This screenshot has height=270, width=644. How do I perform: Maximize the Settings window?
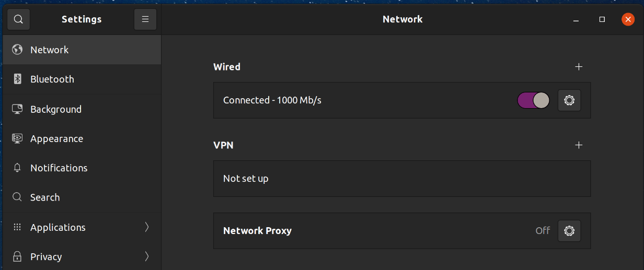click(602, 19)
